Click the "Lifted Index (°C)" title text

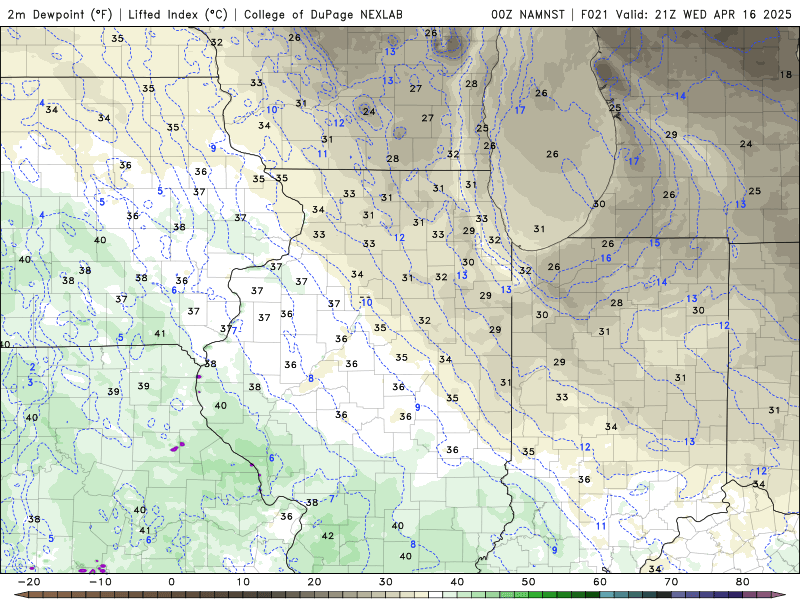(178, 14)
